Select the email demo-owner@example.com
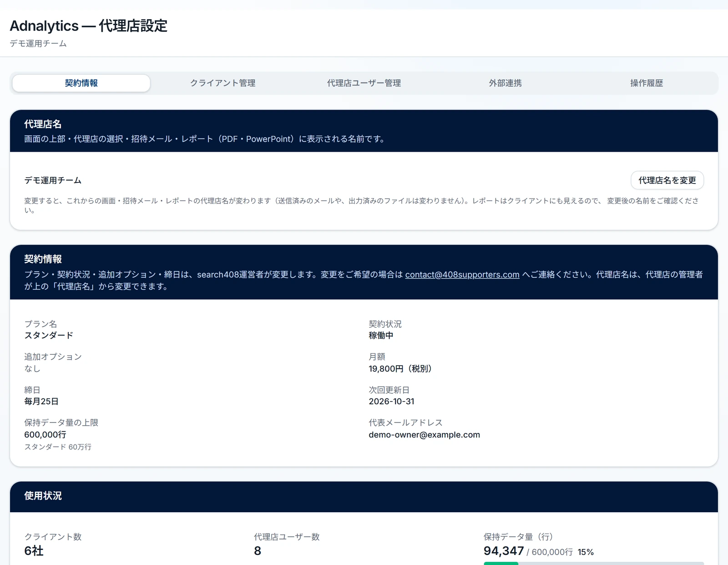This screenshot has height=565, width=728. pyautogui.click(x=424, y=435)
